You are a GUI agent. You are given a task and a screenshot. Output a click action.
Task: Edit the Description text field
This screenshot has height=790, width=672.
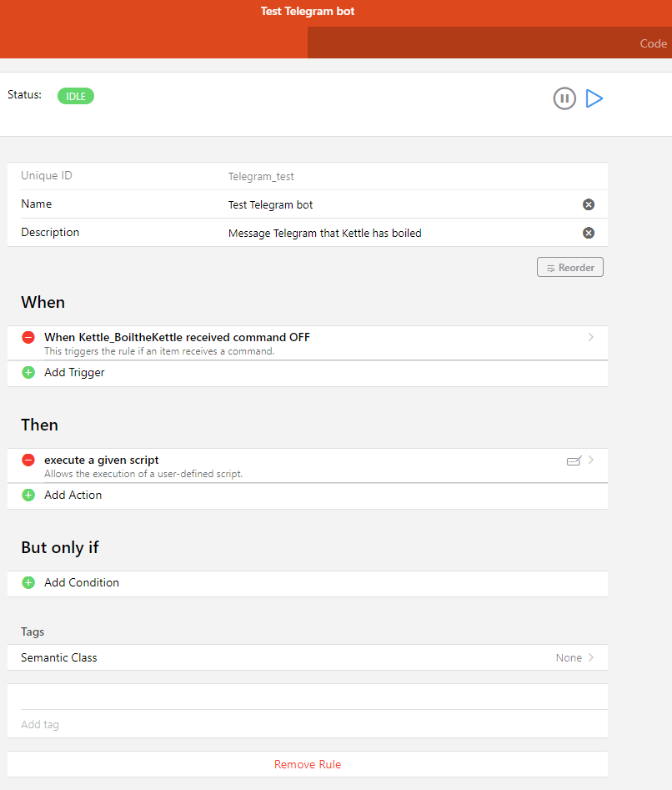tap(400, 234)
